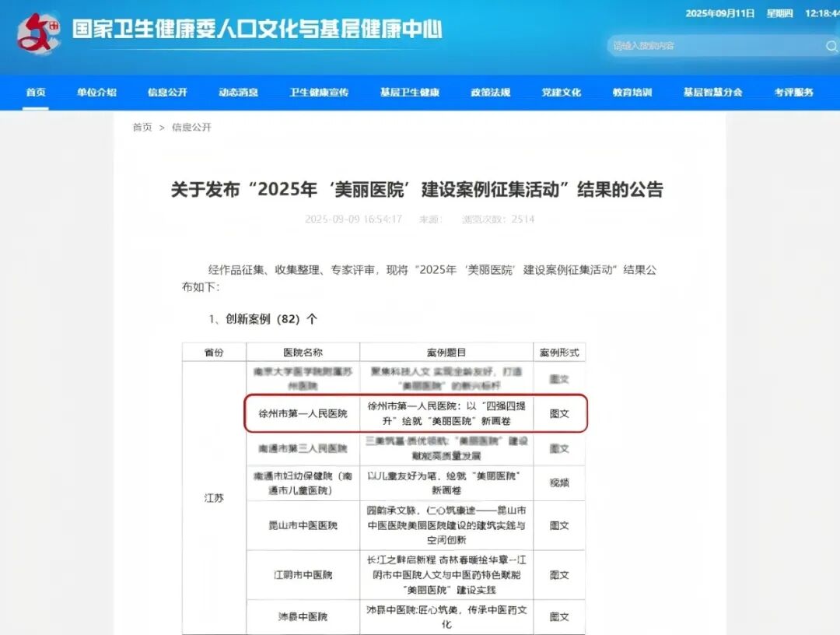Select the 教育培训 navigation item
The image size is (840, 635).
632,92
